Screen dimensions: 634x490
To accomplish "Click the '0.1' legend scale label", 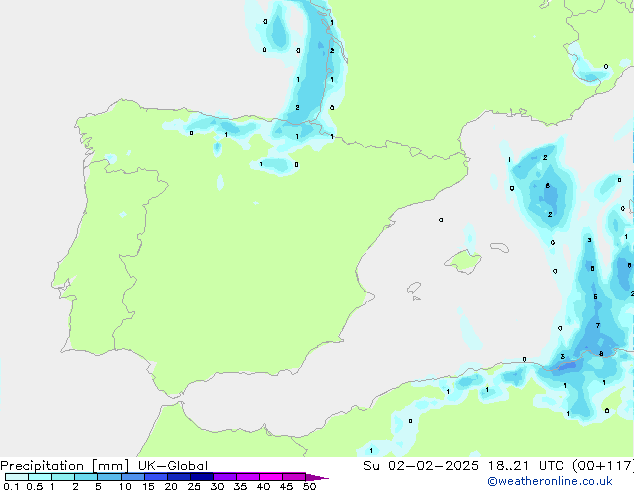I will (x=11, y=486).
